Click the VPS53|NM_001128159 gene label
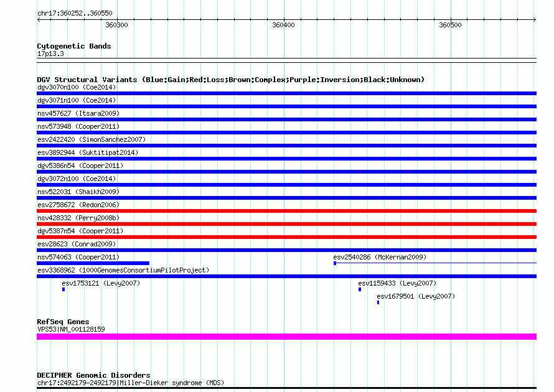The height and width of the screenshot is (392, 554). click(71, 329)
